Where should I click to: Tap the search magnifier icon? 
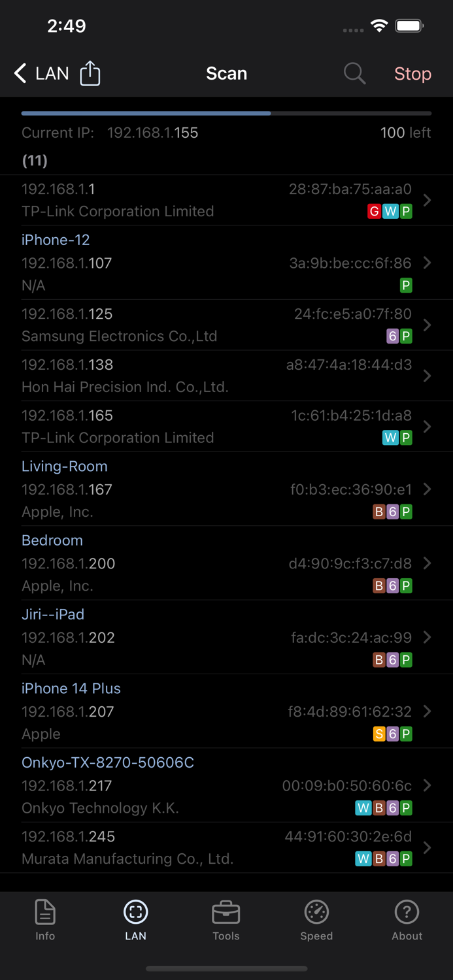tap(354, 73)
